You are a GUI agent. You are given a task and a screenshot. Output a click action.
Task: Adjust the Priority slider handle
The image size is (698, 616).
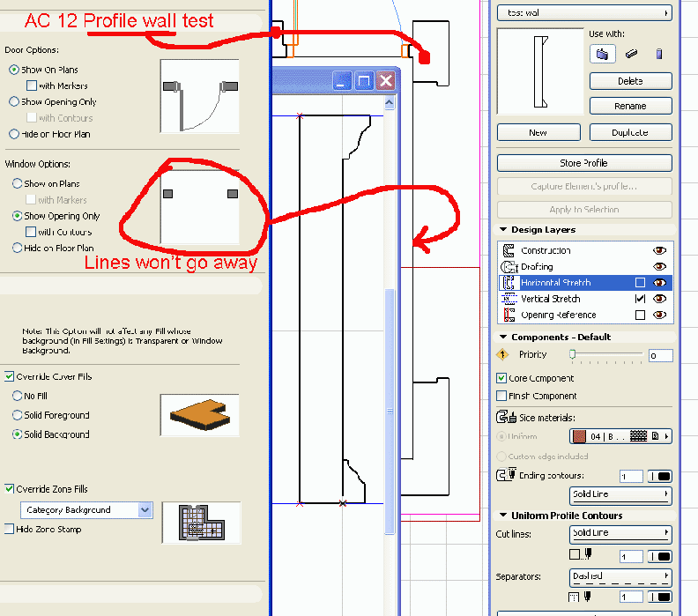(x=573, y=354)
